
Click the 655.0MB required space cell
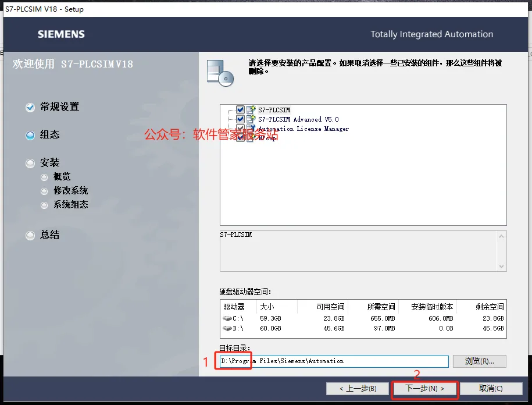click(383, 318)
